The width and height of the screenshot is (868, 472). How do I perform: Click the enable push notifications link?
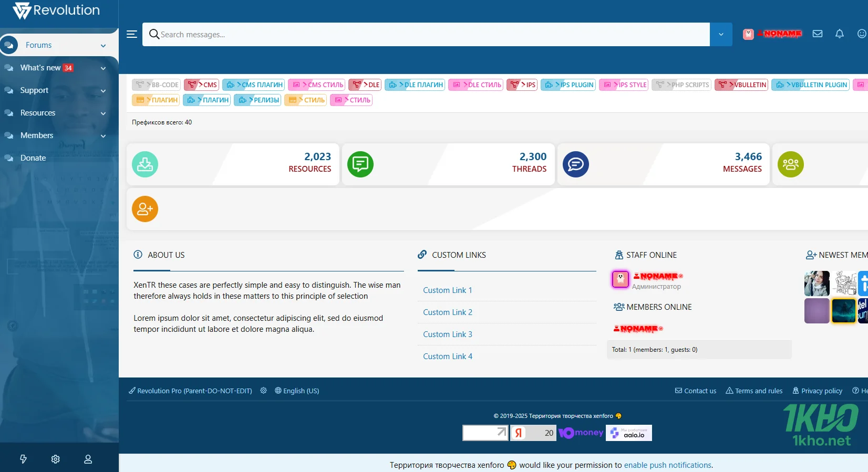click(x=667, y=465)
